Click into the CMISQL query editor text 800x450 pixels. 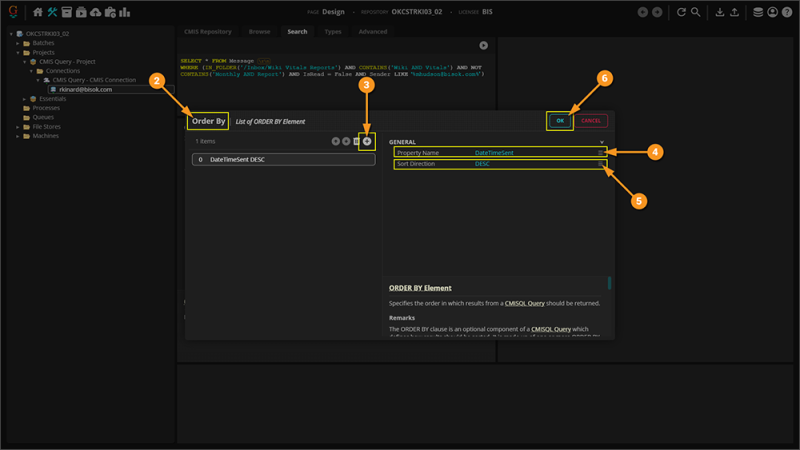coord(332,67)
